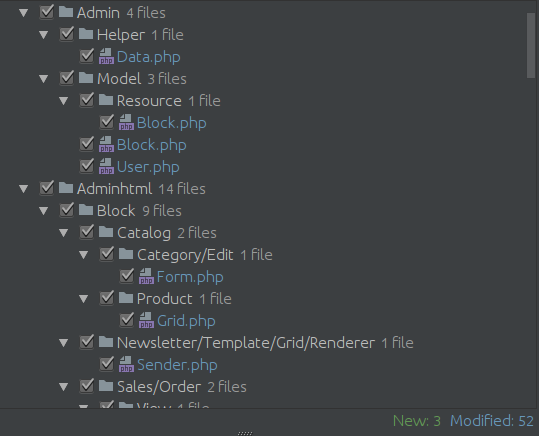This screenshot has height=436, width=539.
Task: Uncheck the Admin folder checkbox
Action: (46, 12)
